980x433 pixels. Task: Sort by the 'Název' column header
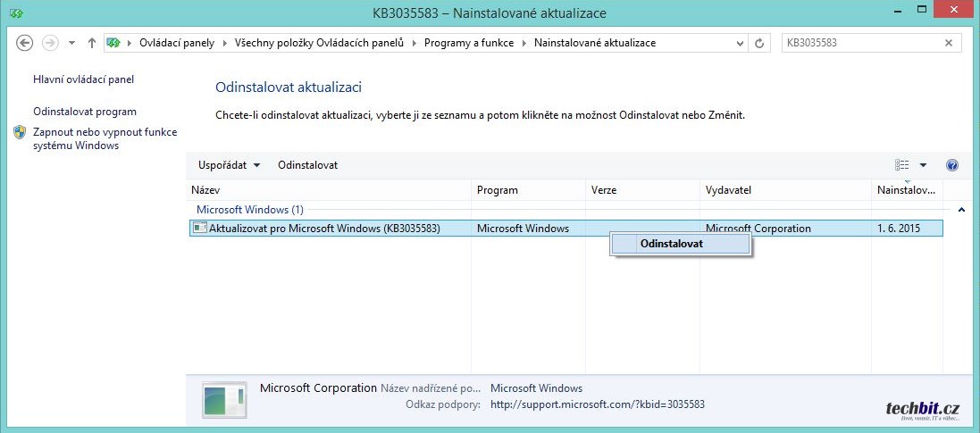[330, 190]
